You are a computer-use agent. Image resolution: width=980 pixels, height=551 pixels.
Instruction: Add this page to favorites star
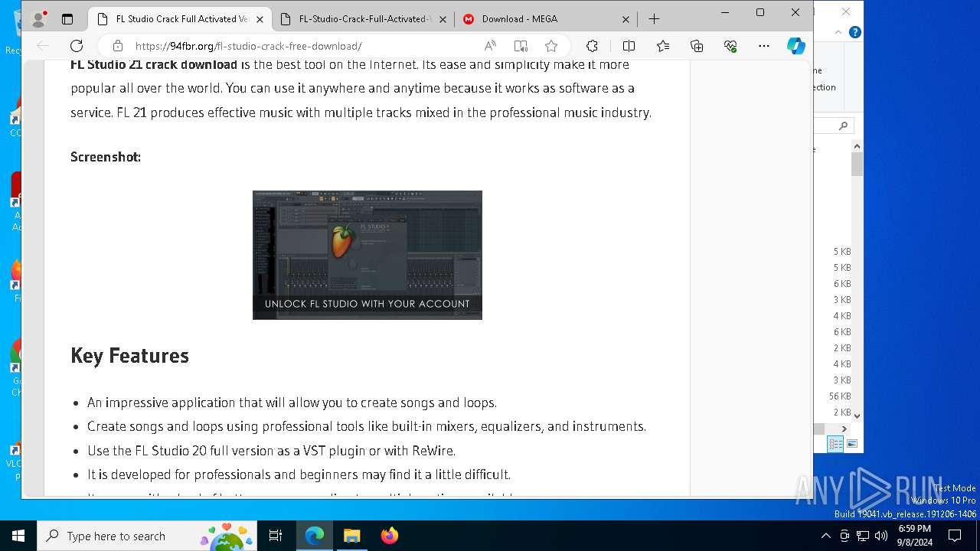(551, 46)
